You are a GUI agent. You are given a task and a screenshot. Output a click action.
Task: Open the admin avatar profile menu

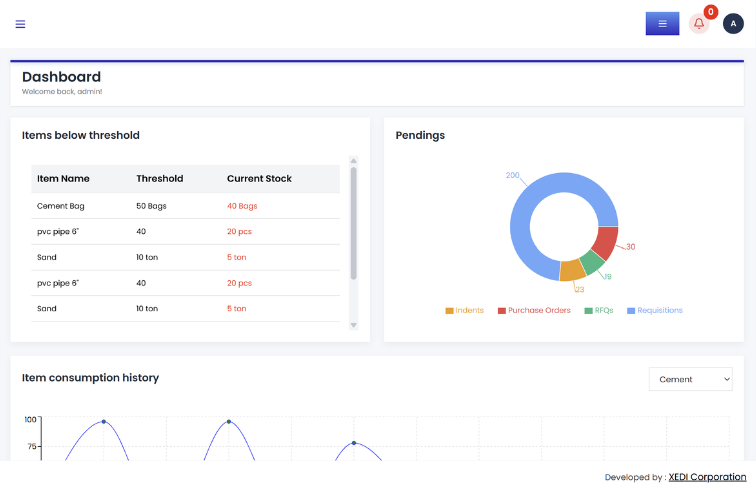click(x=733, y=24)
